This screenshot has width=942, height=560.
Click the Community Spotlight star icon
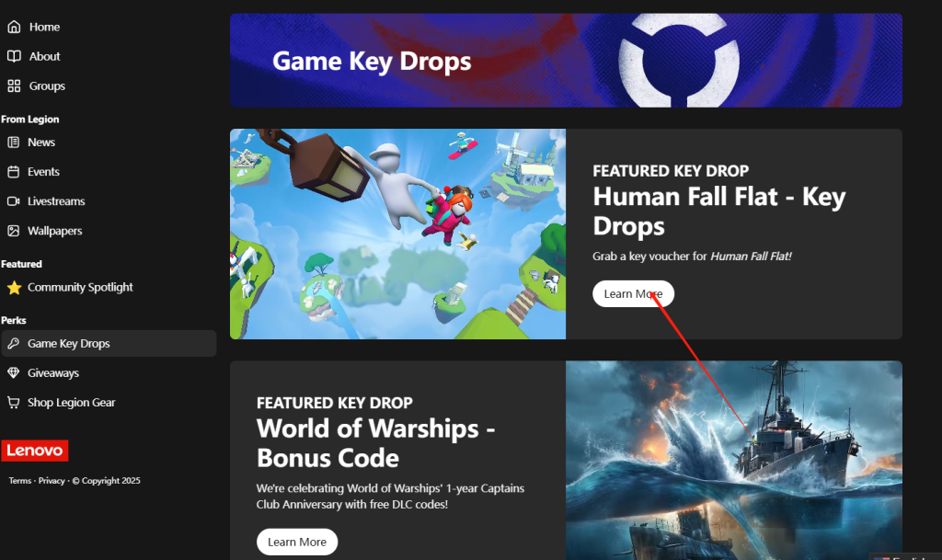coord(14,288)
